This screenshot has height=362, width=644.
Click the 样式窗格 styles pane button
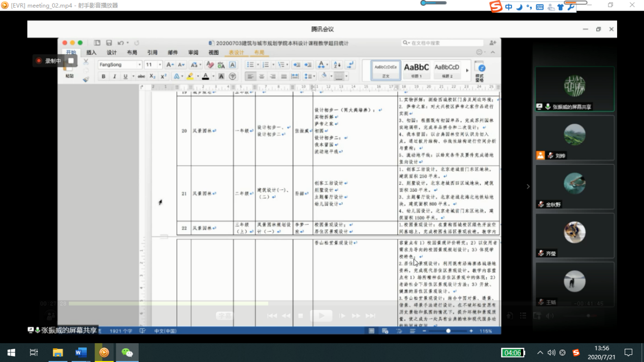479,71
